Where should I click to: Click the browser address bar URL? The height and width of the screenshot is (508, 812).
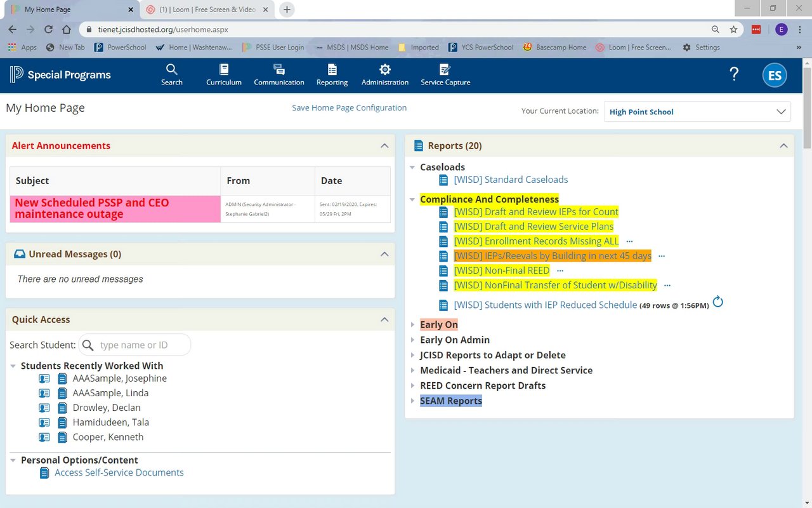click(x=163, y=29)
